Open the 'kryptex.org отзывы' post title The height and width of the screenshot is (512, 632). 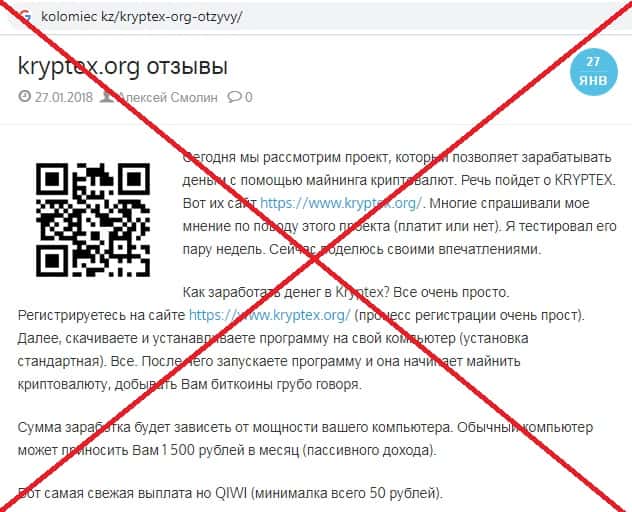click(x=123, y=67)
